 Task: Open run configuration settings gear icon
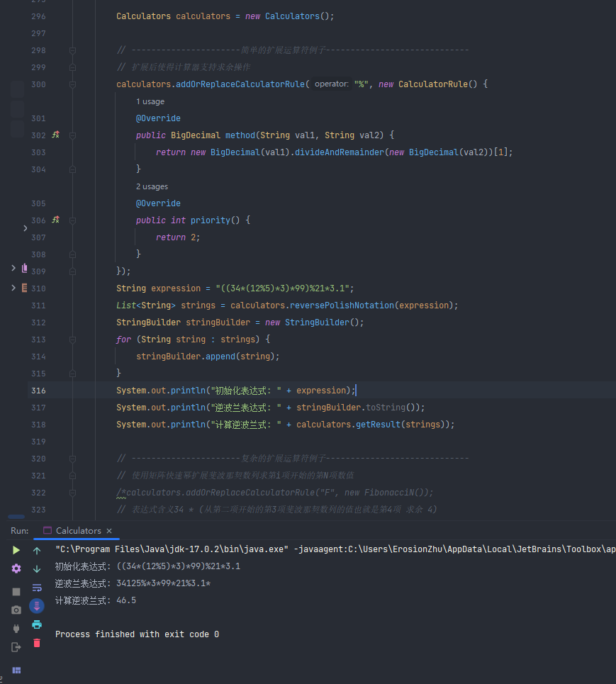click(x=16, y=568)
